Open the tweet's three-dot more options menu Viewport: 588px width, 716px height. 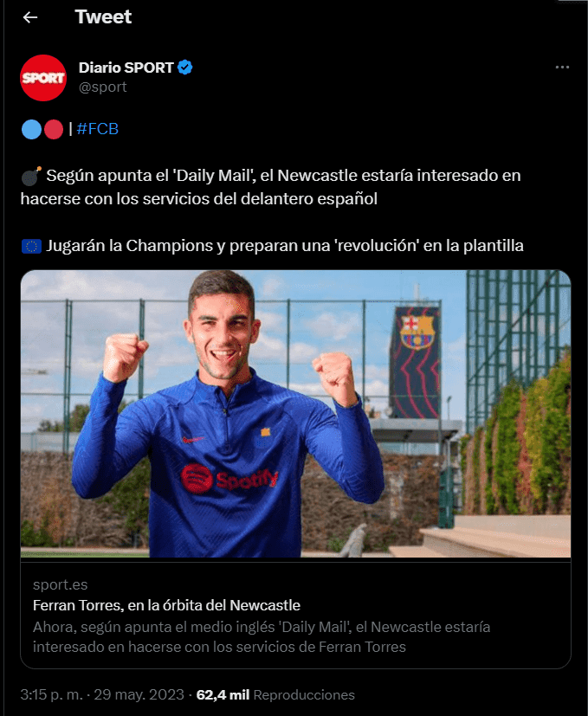click(x=562, y=68)
